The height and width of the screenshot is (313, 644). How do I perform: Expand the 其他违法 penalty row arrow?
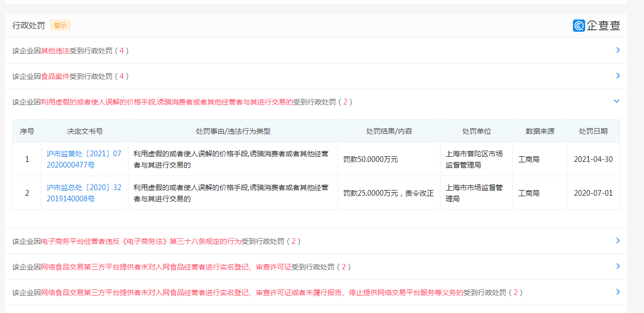point(618,50)
